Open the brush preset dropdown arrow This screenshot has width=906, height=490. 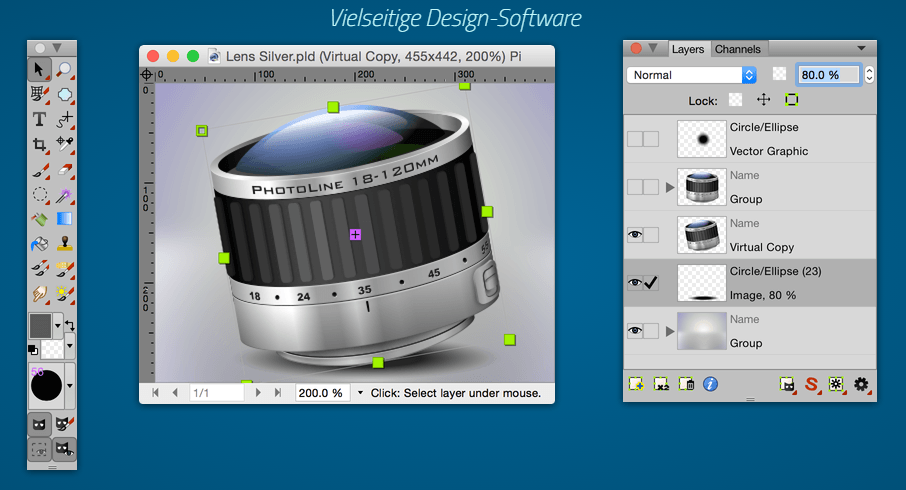[70, 385]
